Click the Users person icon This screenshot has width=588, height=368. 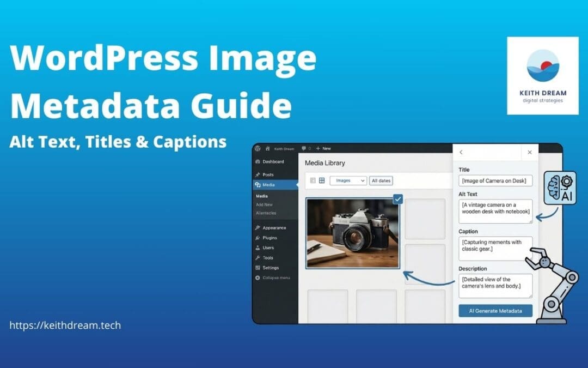(258, 248)
